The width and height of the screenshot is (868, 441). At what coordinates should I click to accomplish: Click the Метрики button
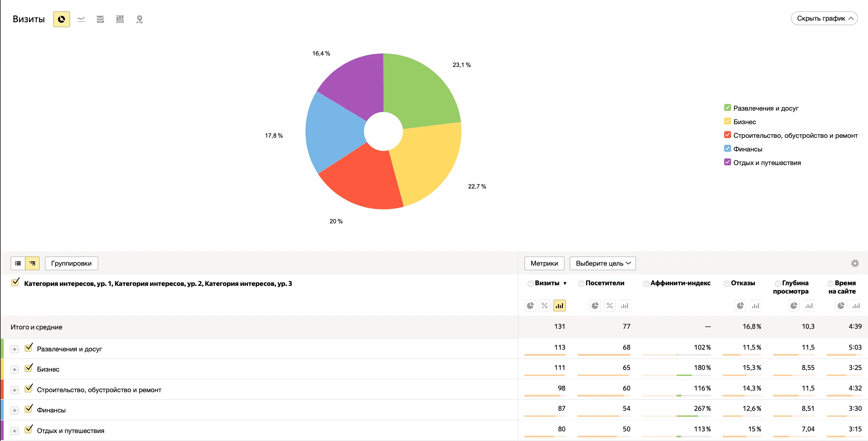pyautogui.click(x=544, y=263)
